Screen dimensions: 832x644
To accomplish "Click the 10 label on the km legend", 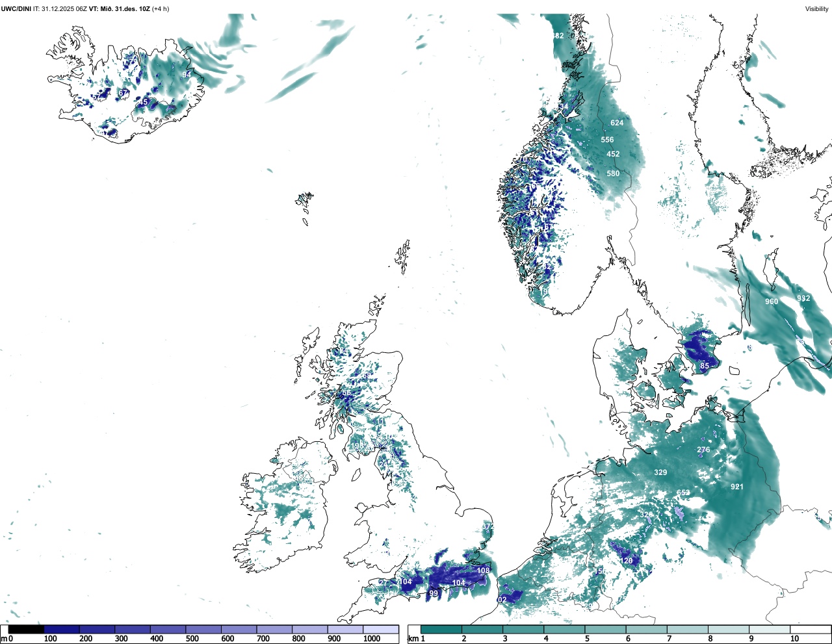I will pos(794,639).
